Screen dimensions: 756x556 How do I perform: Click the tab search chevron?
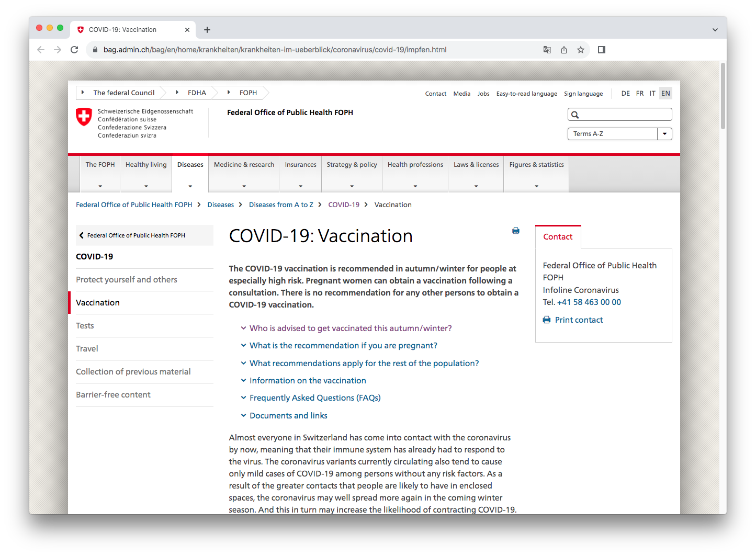715,30
